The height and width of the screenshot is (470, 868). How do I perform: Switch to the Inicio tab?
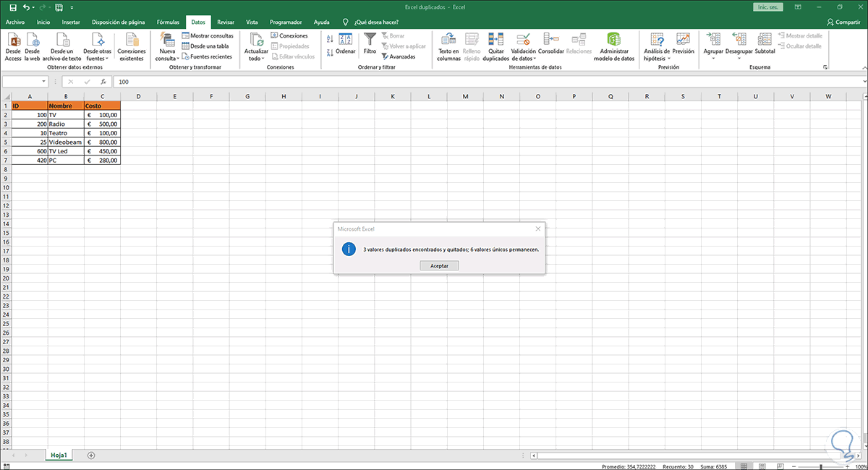43,22
